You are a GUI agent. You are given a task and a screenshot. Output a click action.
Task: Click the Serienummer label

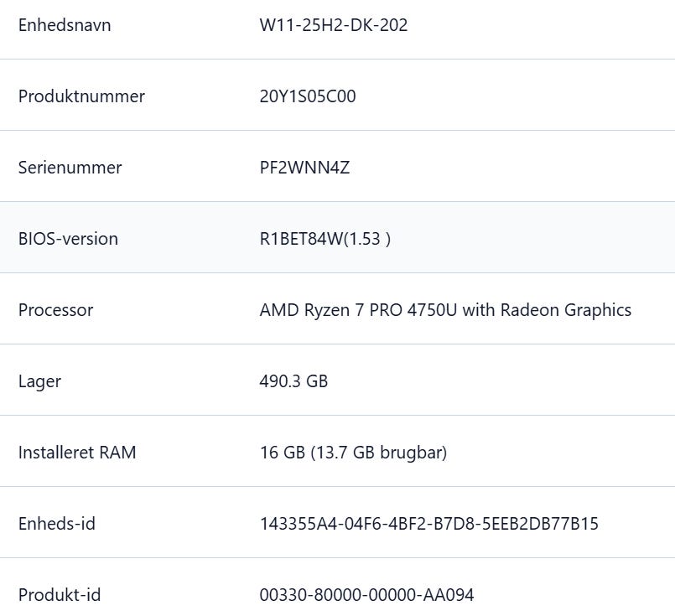pos(70,168)
